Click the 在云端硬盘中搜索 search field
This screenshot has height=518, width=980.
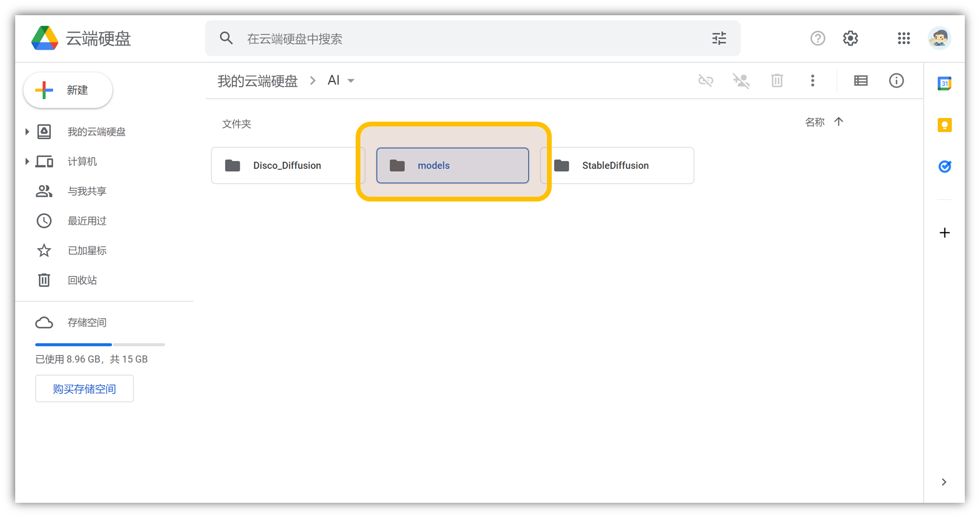(473, 38)
